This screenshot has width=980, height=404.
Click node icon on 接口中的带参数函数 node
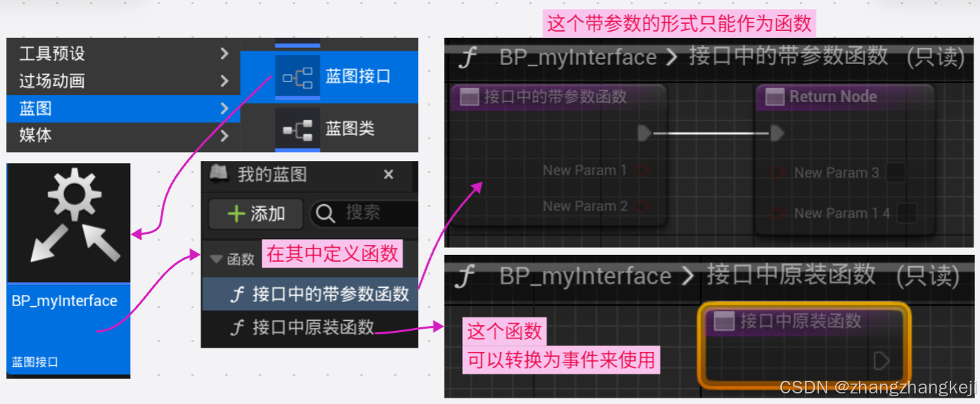[x=469, y=97]
